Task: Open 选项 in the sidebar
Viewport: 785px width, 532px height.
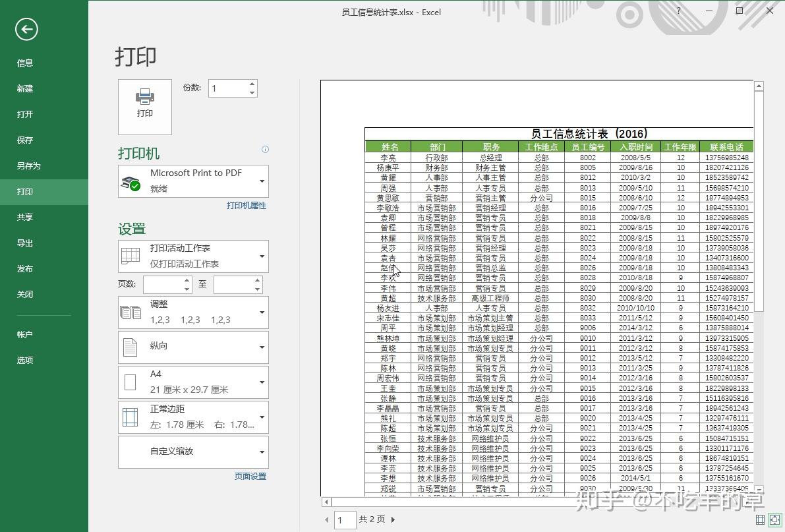Action: tap(44, 360)
